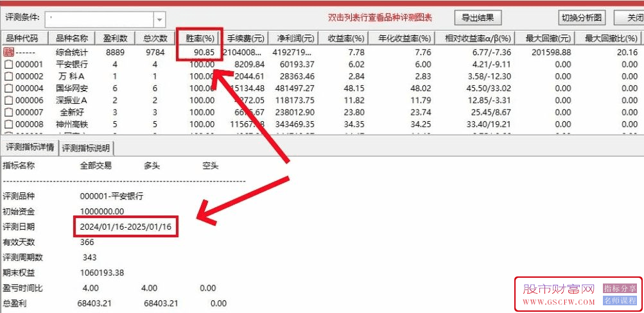Image resolution: width=644 pixels, height=313 pixels.
Task: Click the 多头 column label
Action: [151, 165]
